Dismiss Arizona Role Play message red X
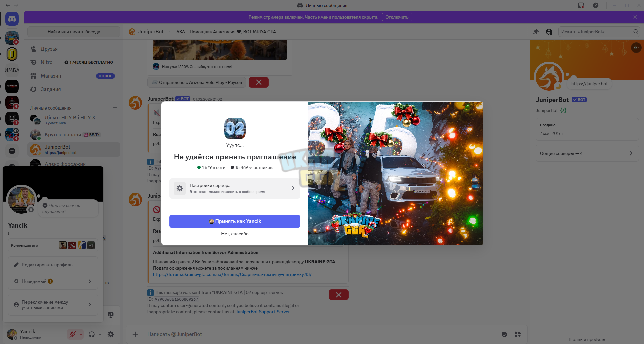The height and width of the screenshot is (344, 644). pos(259,82)
